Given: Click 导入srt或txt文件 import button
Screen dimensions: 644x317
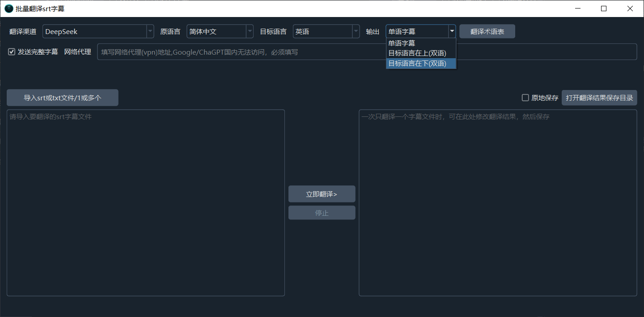Looking at the screenshot, I should click(x=62, y=97).
